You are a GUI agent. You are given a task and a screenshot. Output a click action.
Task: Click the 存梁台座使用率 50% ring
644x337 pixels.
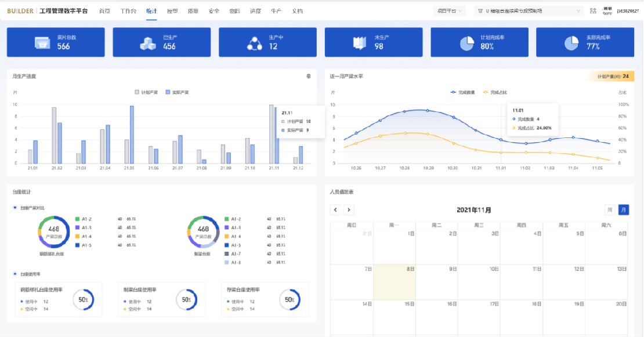[x=290, y=300]
